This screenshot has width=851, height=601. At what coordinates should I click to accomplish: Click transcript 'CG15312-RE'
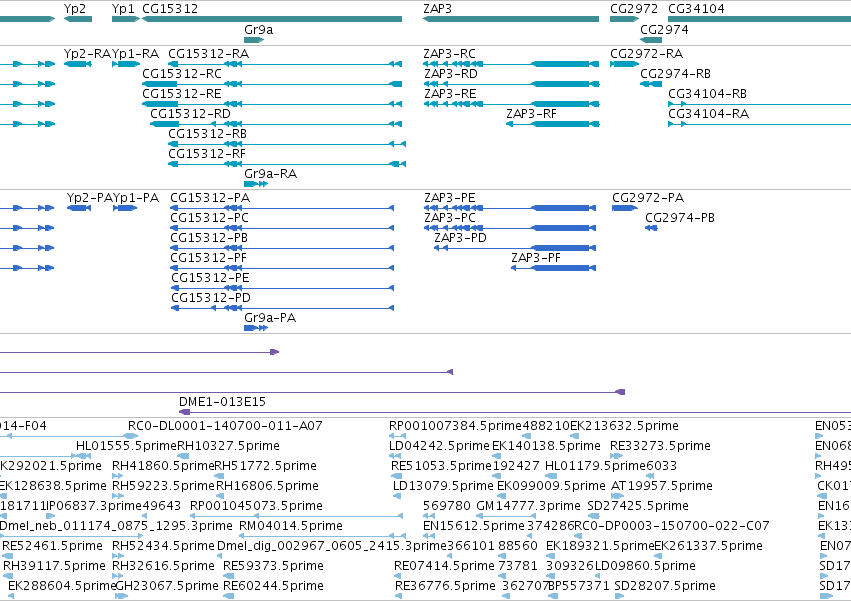(182, 94)
